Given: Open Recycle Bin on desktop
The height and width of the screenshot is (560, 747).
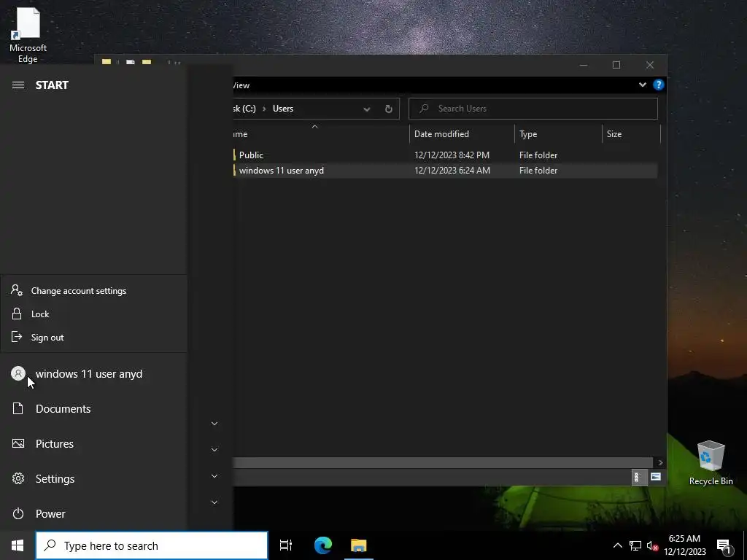Looking at the screenshot, I should point(711,463).
